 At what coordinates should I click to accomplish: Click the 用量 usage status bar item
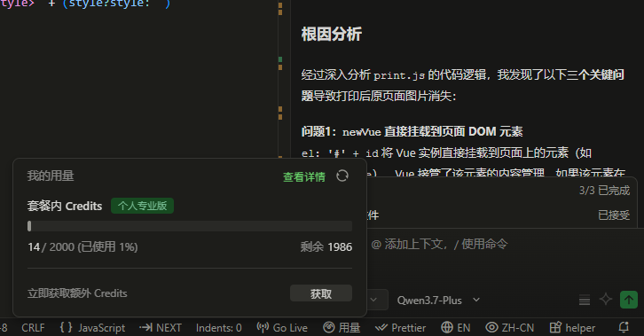pos(342,328)
